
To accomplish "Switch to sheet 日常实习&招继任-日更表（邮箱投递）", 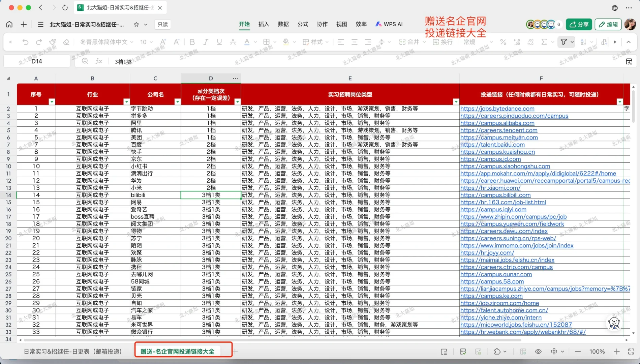I will coord(73,352).
